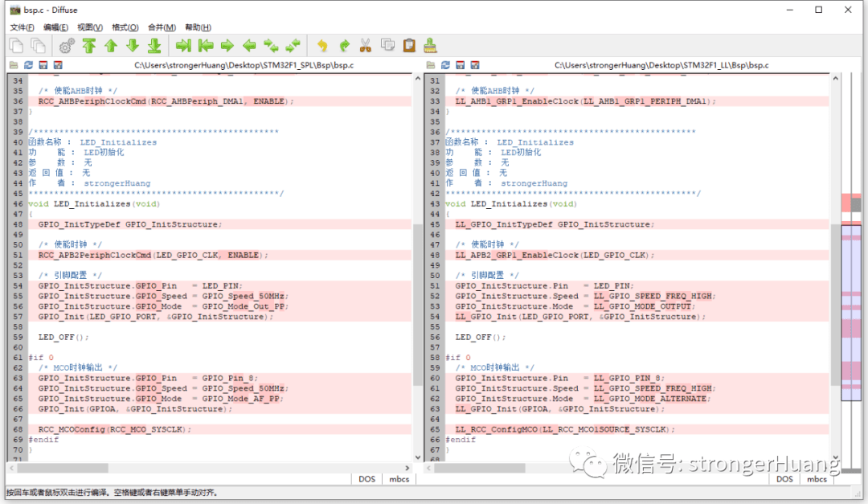
Task: Click the New 3-Way File Merge icon
Action: pos(39,45)
